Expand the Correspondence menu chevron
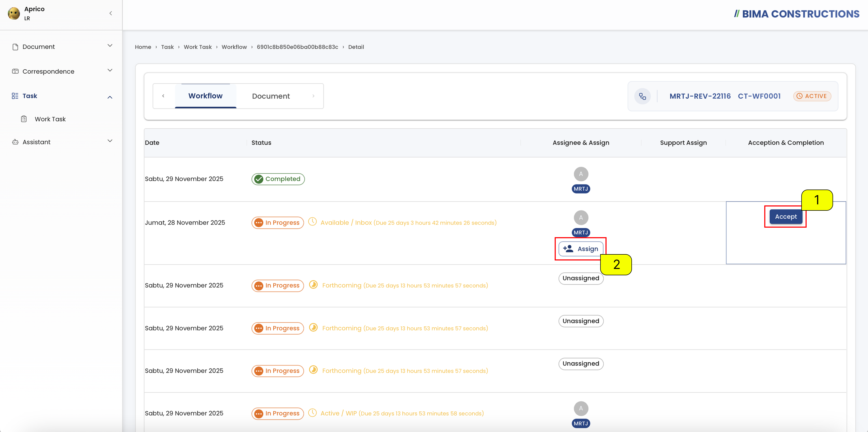 (110, 70)
